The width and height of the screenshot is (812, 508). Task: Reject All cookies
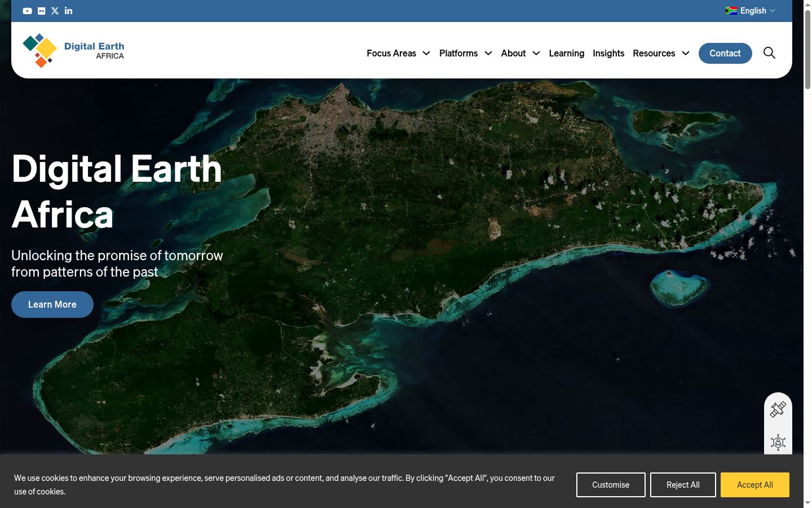coord(683,485)
